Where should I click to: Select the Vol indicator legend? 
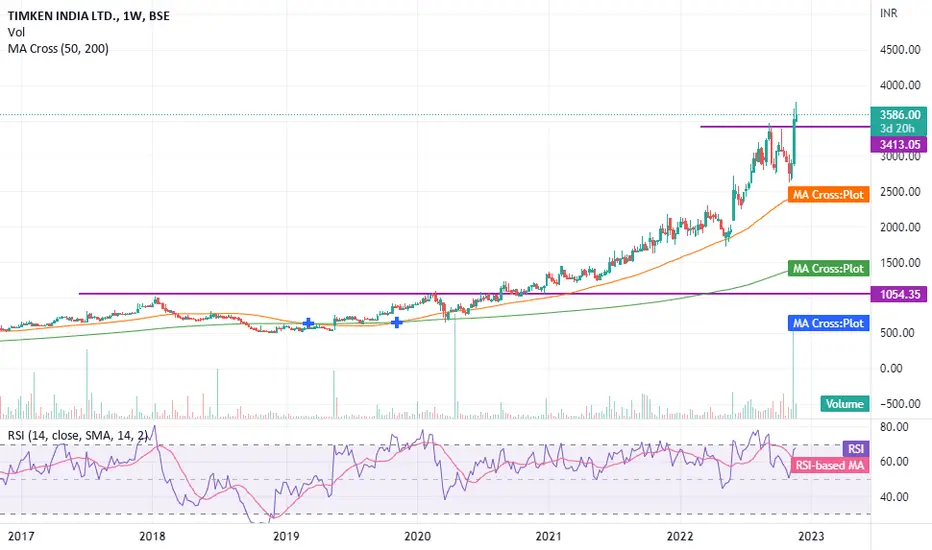pyautogui.click(x=16, y=32)
